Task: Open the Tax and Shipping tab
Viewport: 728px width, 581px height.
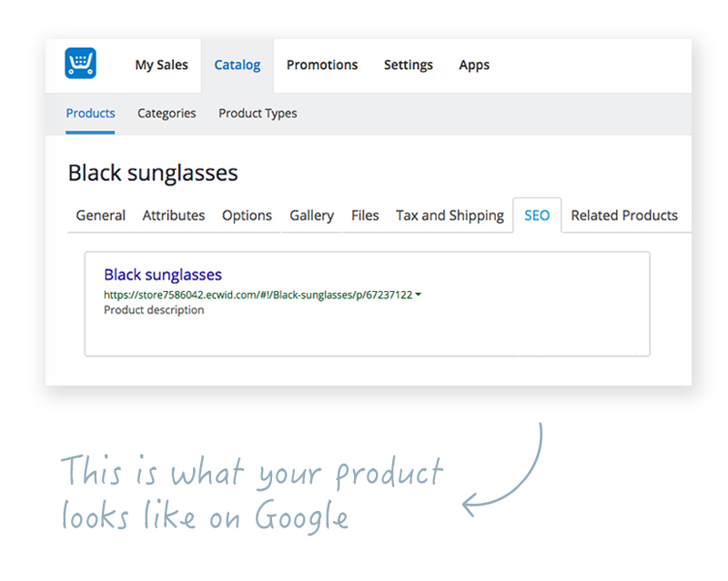Action: point(450,215)
